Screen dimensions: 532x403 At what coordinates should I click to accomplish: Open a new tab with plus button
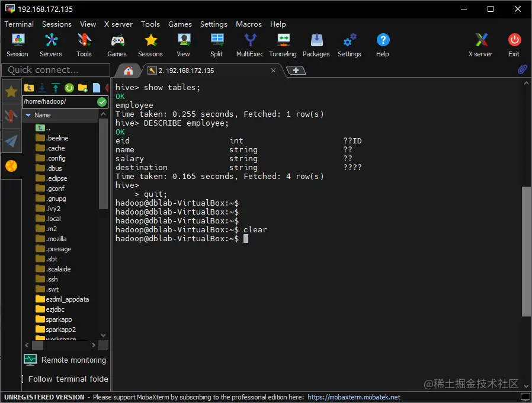coord(296,71)
